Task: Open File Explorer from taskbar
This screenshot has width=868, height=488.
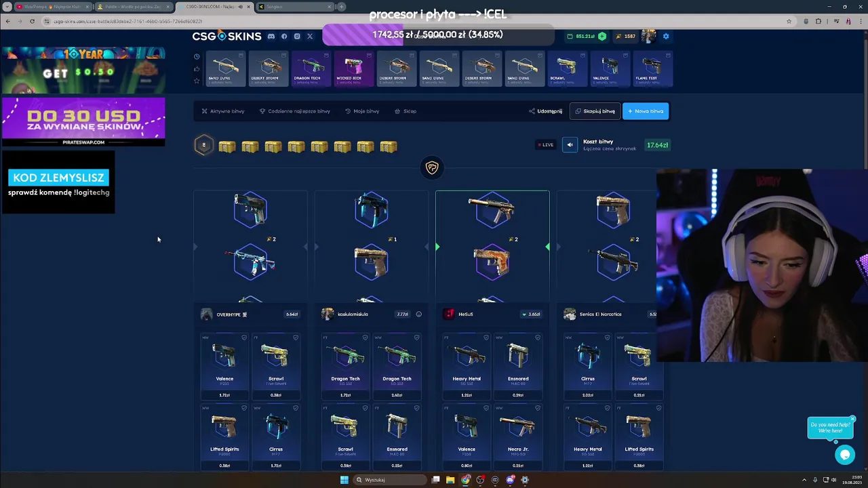Action: coord(450,480)
